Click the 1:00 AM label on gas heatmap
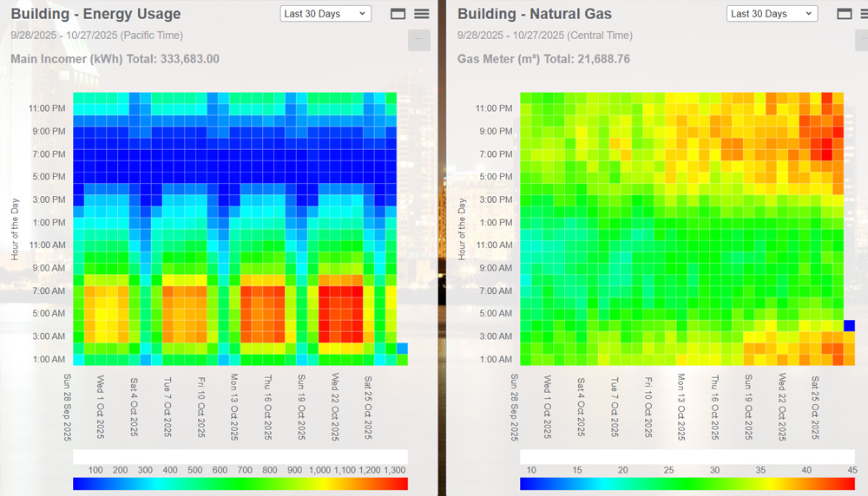Image resolution: width=868 pixels, height=496 pixels. click(x=494, y=359)
